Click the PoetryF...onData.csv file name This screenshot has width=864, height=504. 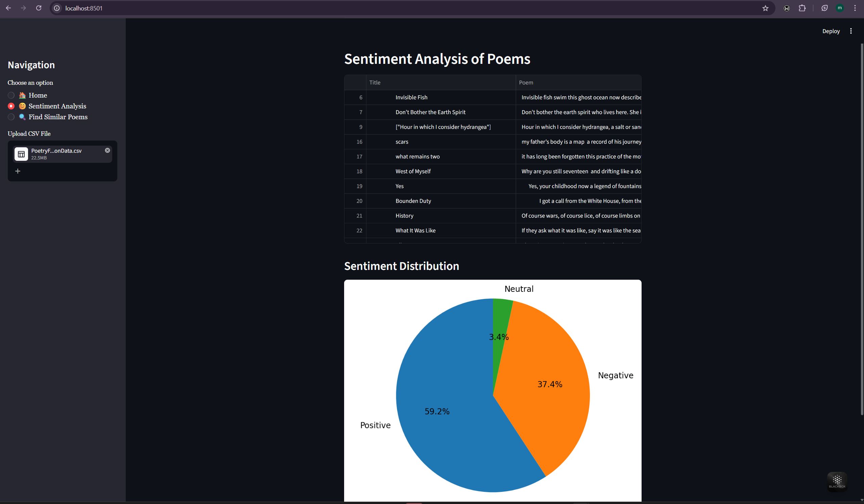56,151
